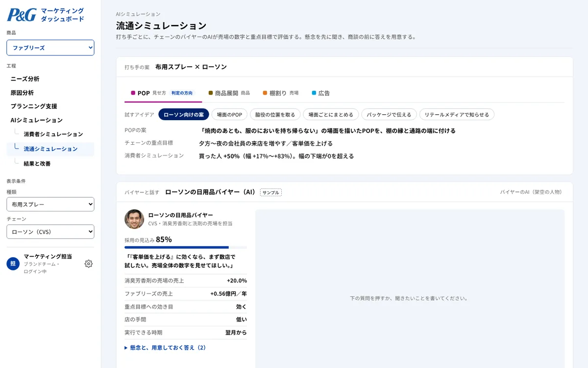Expand 懸念と、用意しておく答え（2）

(165, 347)
